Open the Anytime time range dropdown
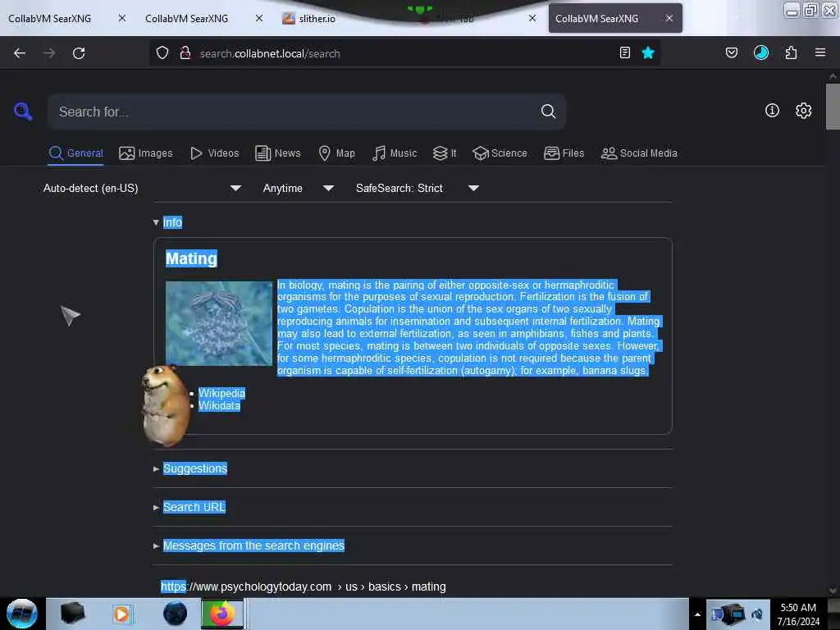Image resolution: width=840 pixels, height=630 pixels. 299,188
